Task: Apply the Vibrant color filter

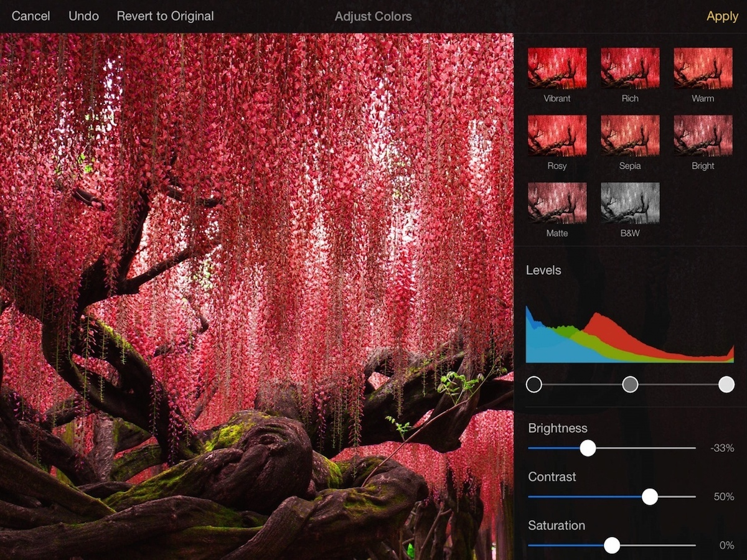Action: point(557,68)
